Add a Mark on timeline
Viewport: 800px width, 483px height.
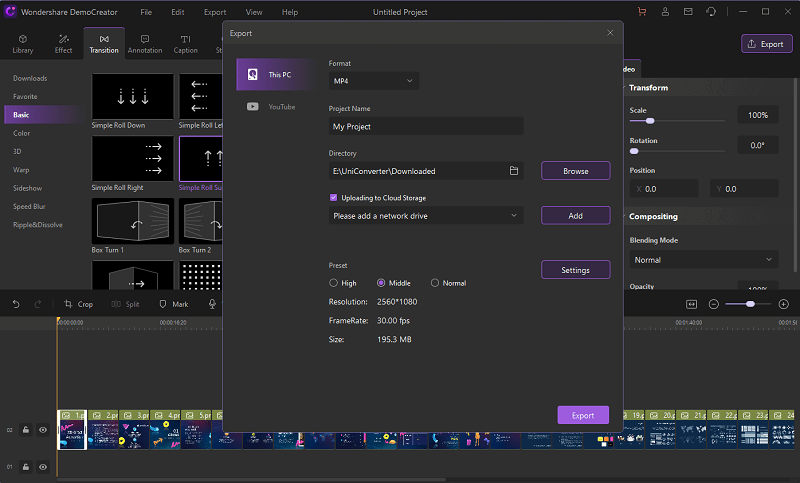tap(174, 304)
